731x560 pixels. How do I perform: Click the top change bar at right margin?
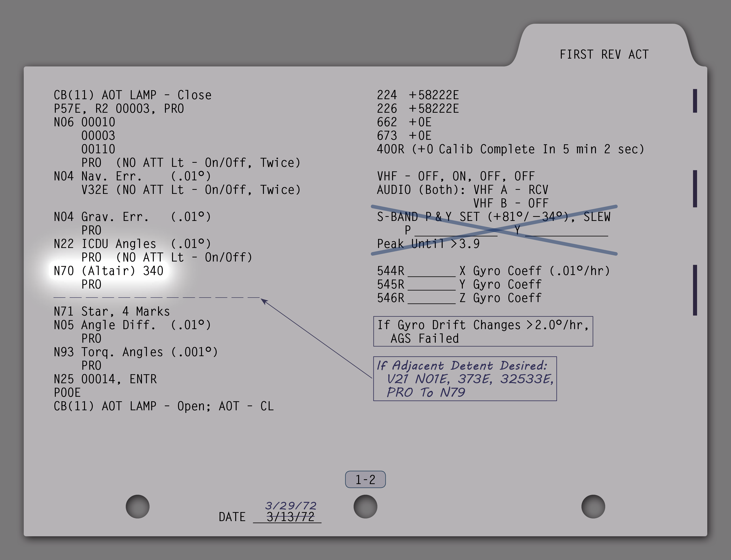pyautogui.click(x=695, y=101)
